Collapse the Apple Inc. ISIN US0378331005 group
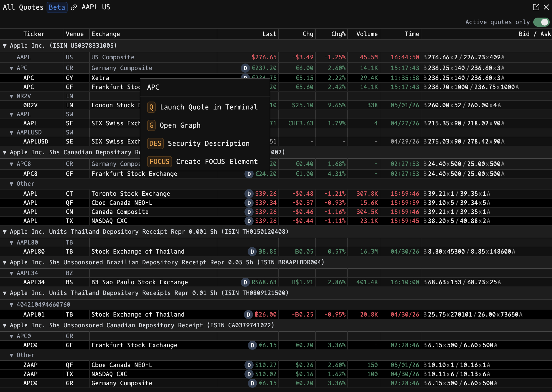Screen dimensions: 552x392 click(5, 46)
